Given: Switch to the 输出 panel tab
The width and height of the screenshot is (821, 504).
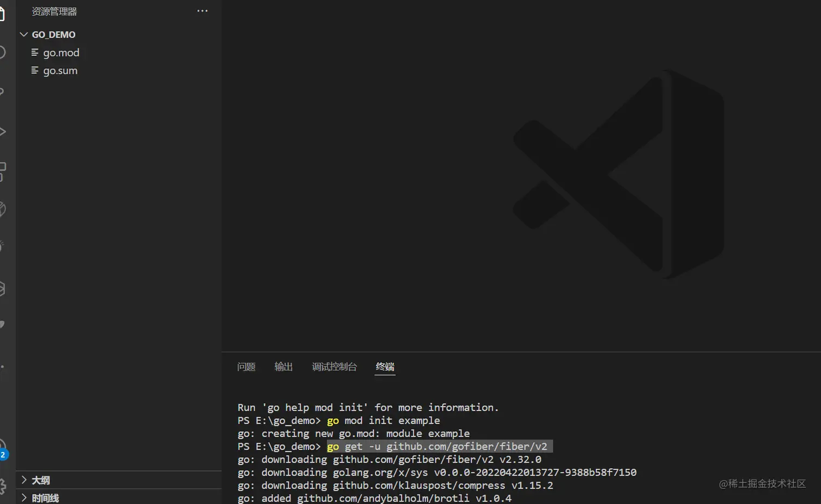Looking at the screenshot, I should tap(283, 367).
